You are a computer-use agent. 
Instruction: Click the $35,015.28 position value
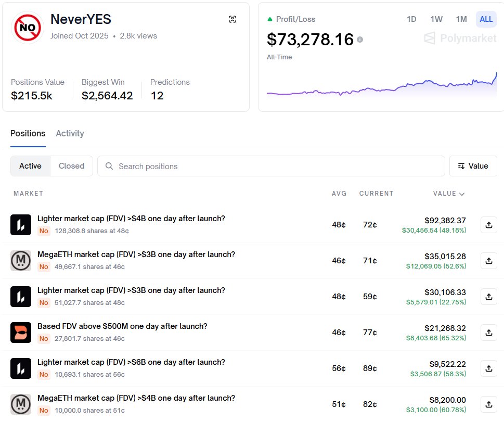pos(445,257)
